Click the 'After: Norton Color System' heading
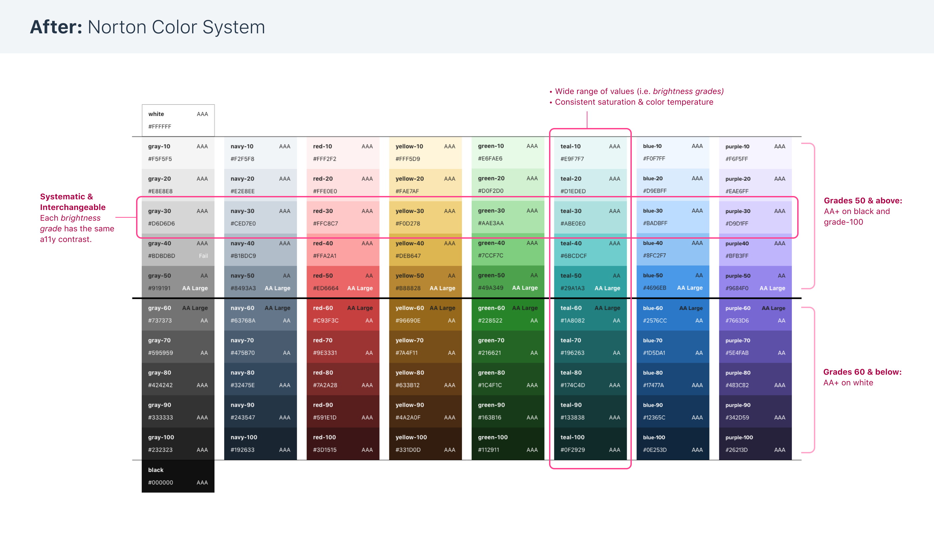This screenshot has height=560, width=934. tap(147, 27)
